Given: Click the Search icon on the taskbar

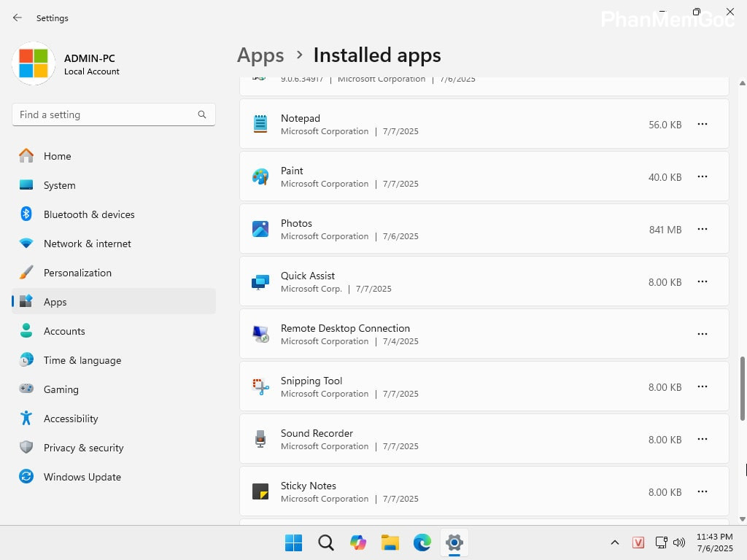Looking at the screenshot, I should (325, 542).
